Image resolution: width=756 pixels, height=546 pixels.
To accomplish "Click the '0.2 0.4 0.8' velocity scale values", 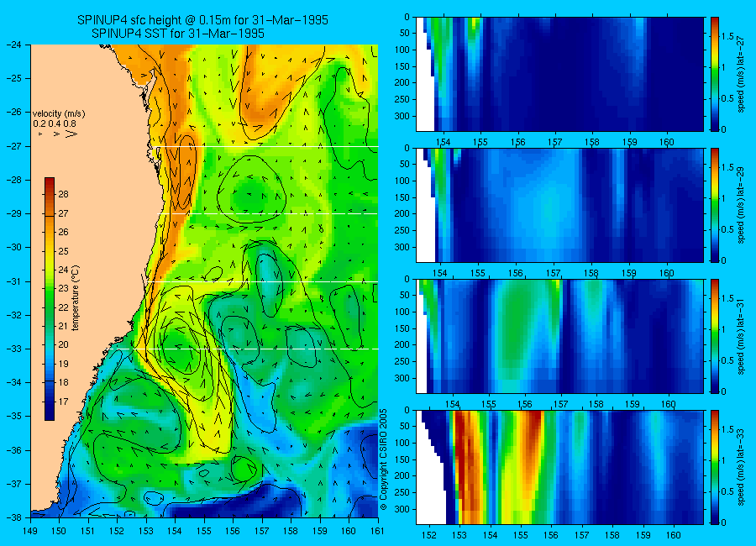I will (55, 124).
